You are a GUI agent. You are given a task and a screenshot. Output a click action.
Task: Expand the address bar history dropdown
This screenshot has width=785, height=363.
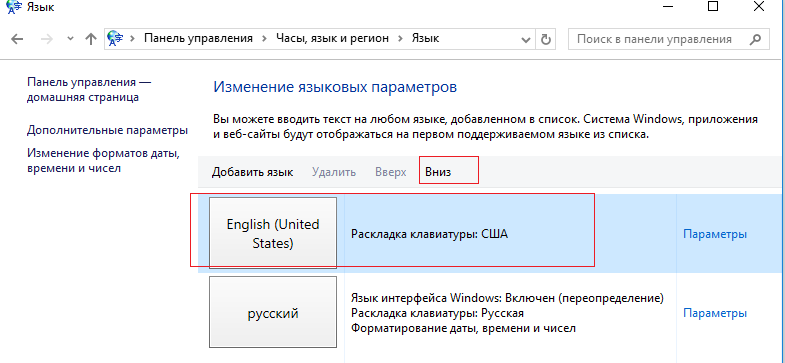[x=526, y=39]
